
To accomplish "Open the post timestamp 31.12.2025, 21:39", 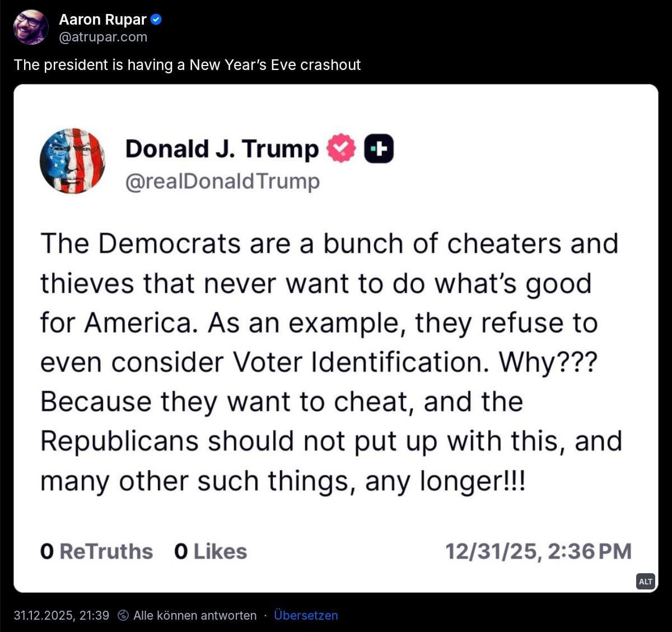I will 62,615.
